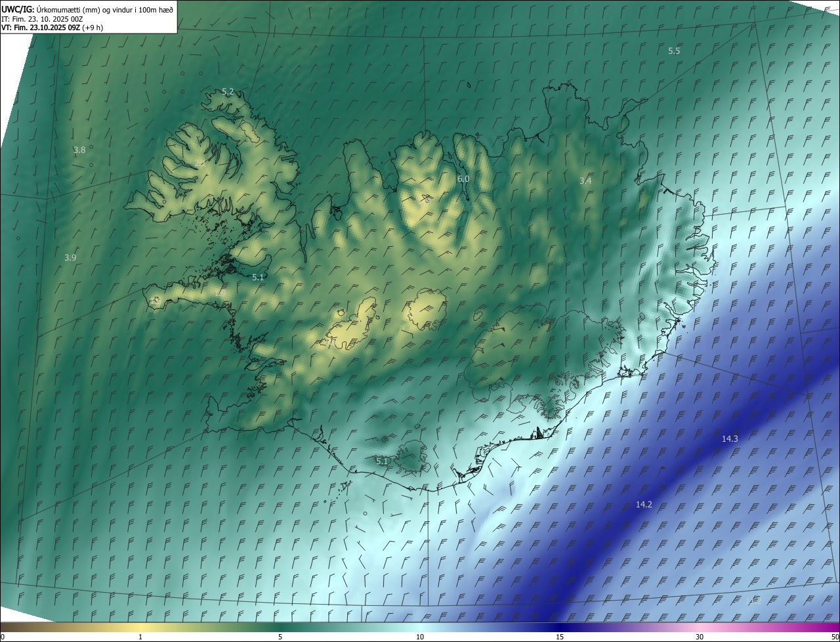Click the 15 tick on the color scale
The height and width of the screenshot is (642, 840).
tap(560, 637)
